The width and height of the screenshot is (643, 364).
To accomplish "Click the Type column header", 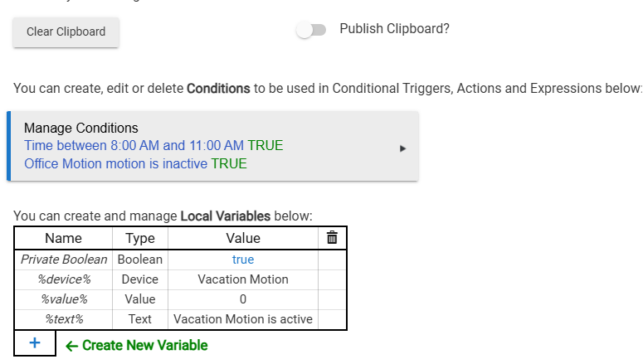I will (140, 238).
